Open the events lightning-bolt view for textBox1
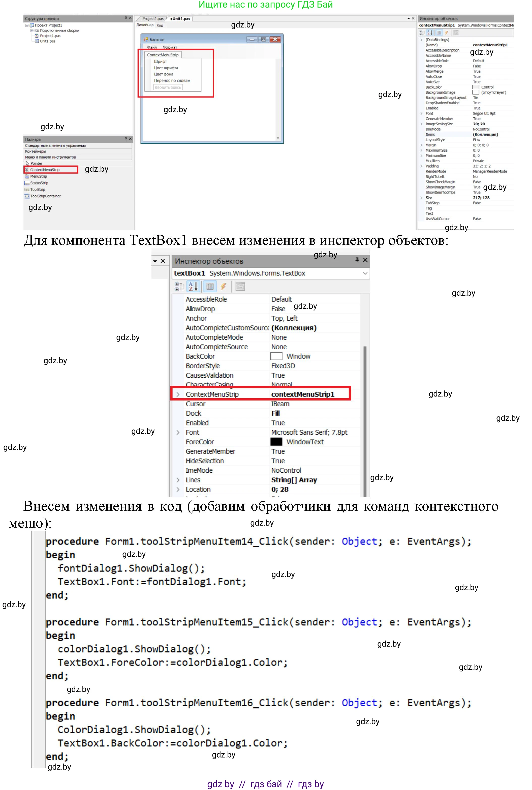Image resolution: width=532 pixels, height=790 pixels. [x=224, y=286]
